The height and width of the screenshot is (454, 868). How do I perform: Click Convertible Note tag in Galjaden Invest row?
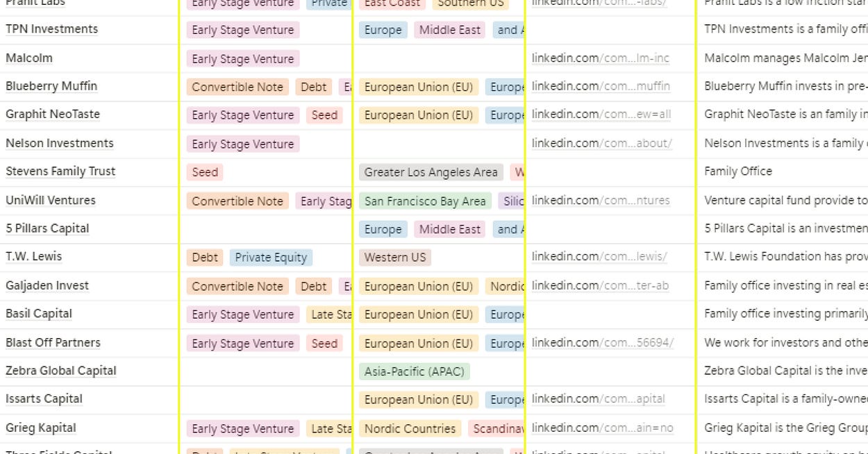click(237, 286)
